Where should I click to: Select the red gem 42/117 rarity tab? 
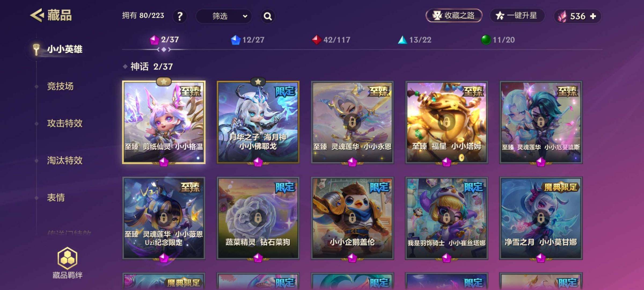[x=331, y=40]
